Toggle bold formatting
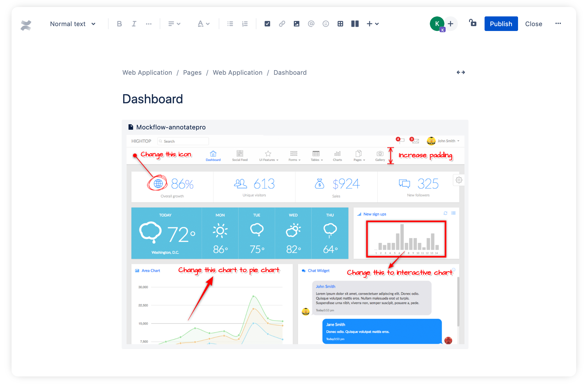Viewport: 588px width, 391px height. 120,24
